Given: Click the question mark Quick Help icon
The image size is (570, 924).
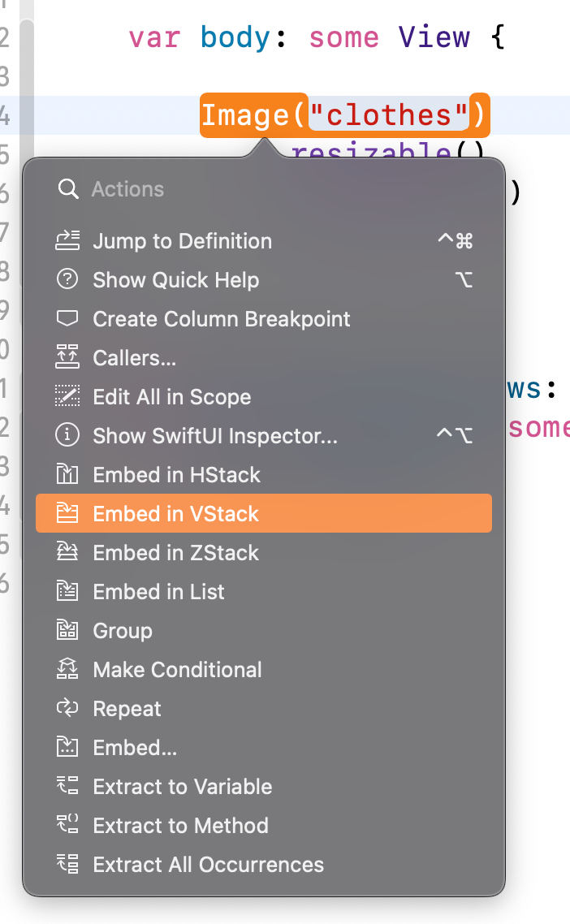Looking at the screenshot, I should (68, 279).
